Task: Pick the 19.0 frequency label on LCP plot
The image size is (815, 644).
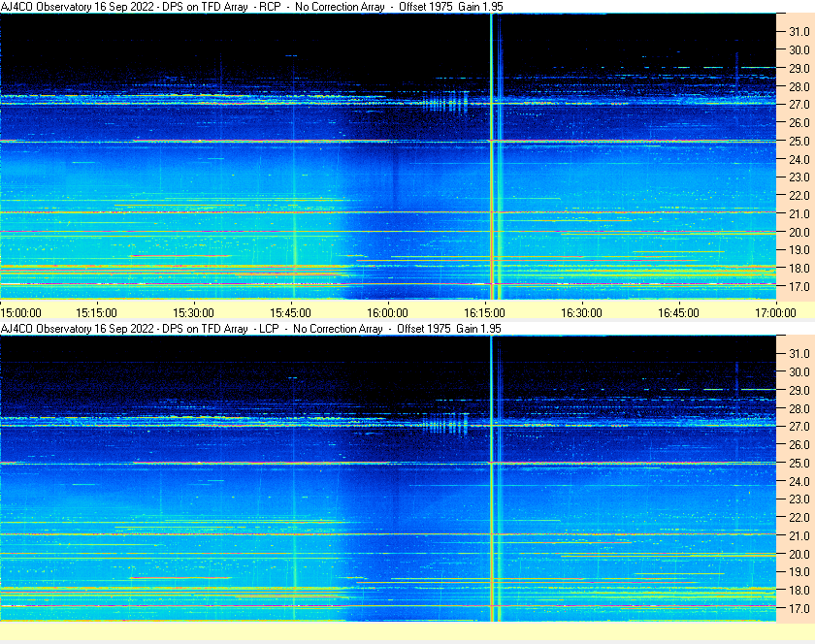Action: 799,572
